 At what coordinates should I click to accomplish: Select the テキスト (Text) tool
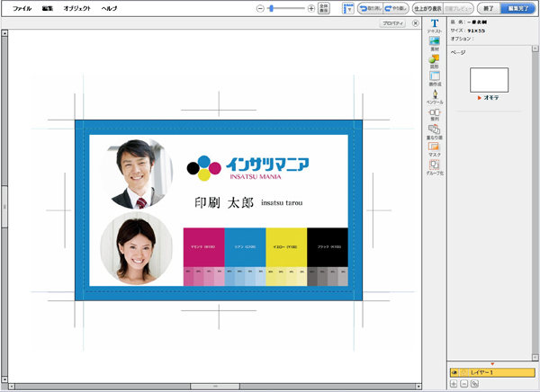[x=435, y=26]
